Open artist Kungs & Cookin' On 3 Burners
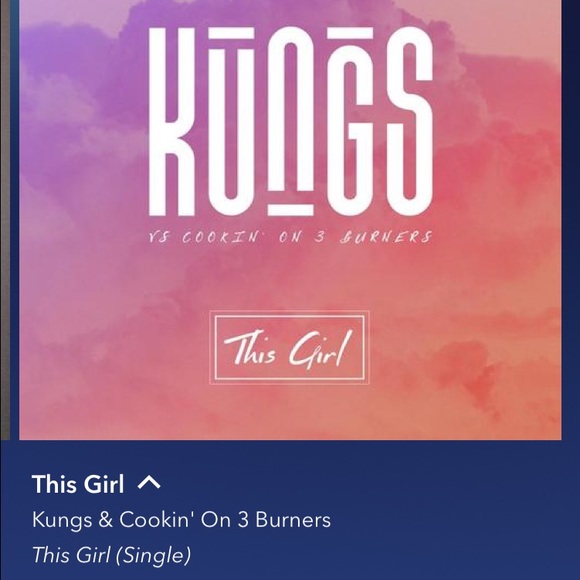580x580 pixels. [181, 519]
